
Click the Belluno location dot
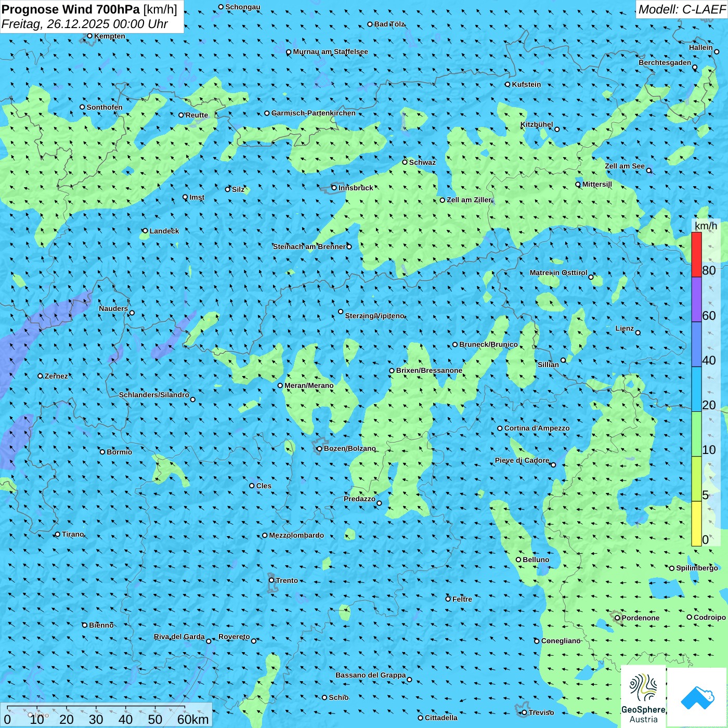click(518, 560)
